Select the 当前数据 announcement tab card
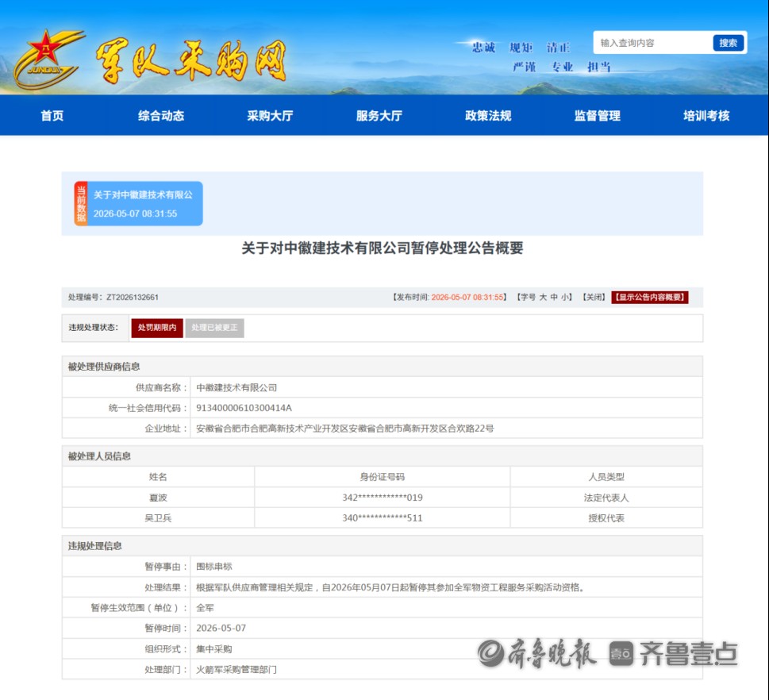This screenshot has height=700, width=769. (138, 204)
